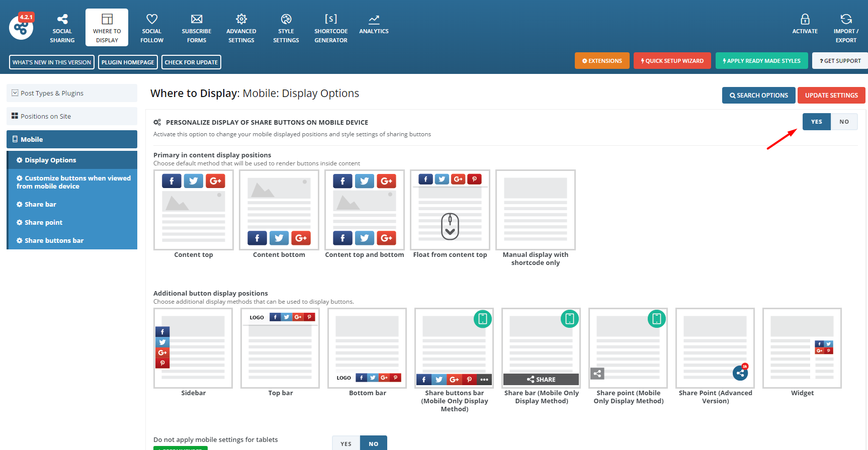Collapse the Mobile sidebar section
868x450 pixels.
72,139
